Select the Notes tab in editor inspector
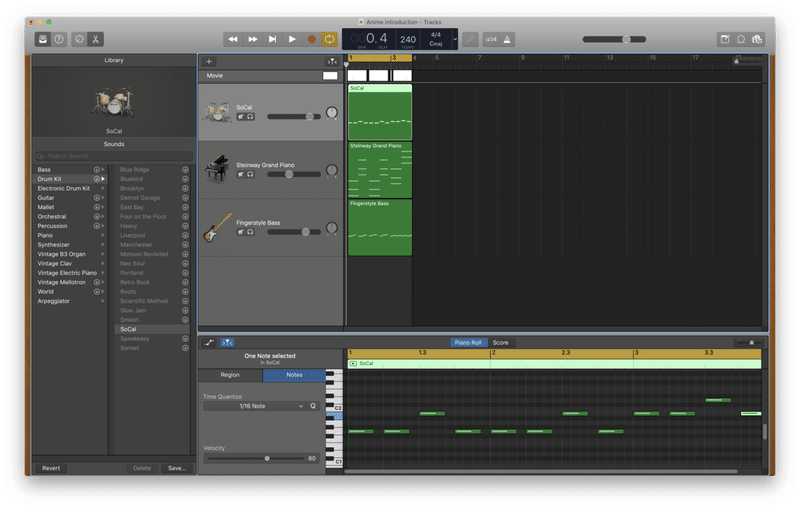This screenshot has width=800, height=509. point(294,375)
